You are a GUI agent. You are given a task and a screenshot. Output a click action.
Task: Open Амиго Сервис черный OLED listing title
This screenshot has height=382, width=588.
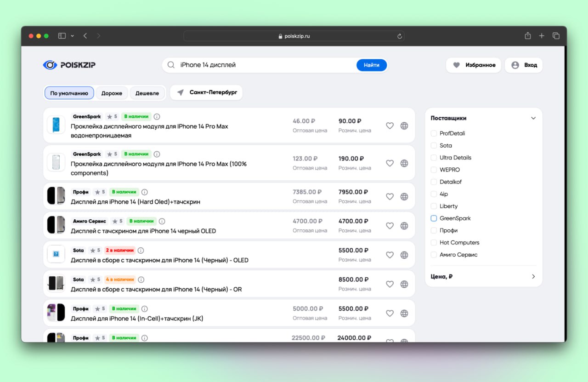(x=143, y=231)
